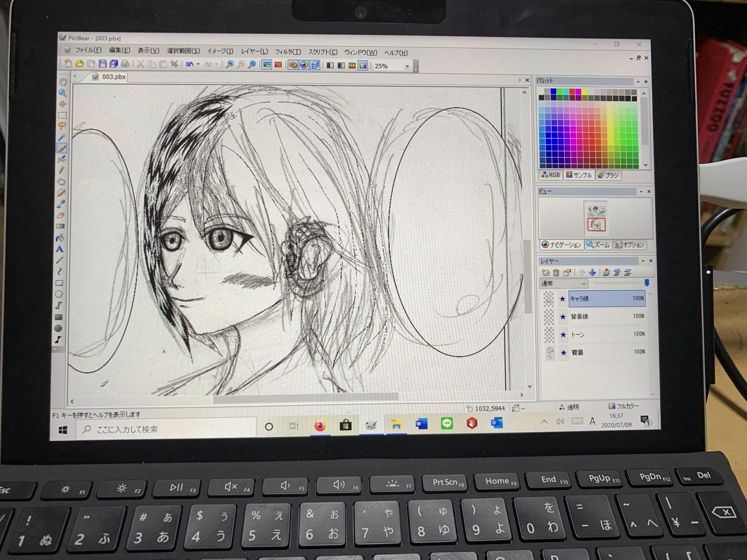Viewport: 747px width, 560px height.
Task: Open Firefox from the taskbar
Action: pyautogui.click(x=320, y=425)
